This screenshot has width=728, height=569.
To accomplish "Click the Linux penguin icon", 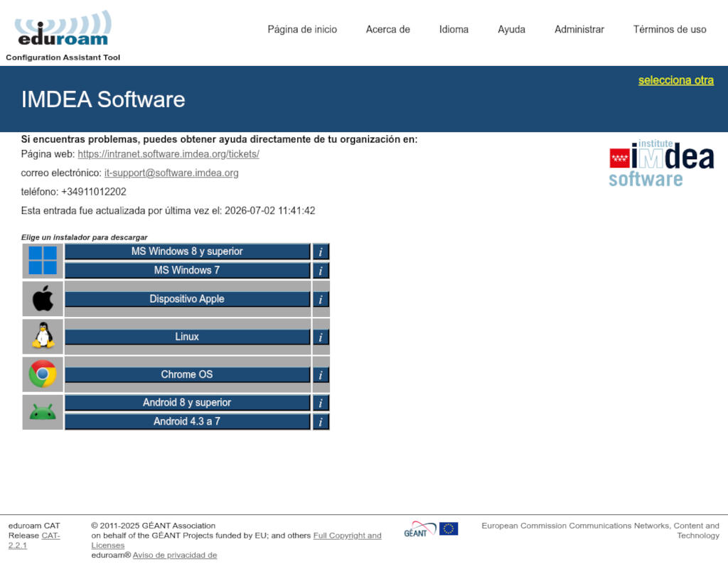I will tap(43, 336).
